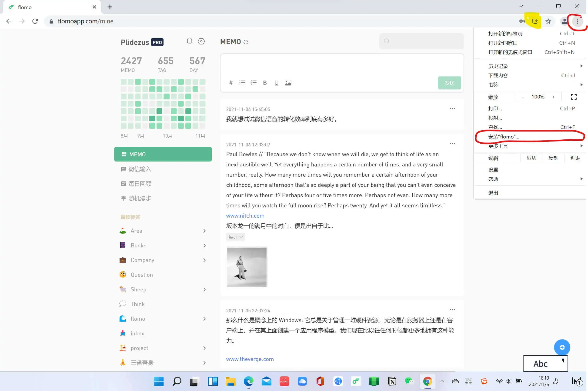Click the 展开 expand button on memo

point(235,237)
